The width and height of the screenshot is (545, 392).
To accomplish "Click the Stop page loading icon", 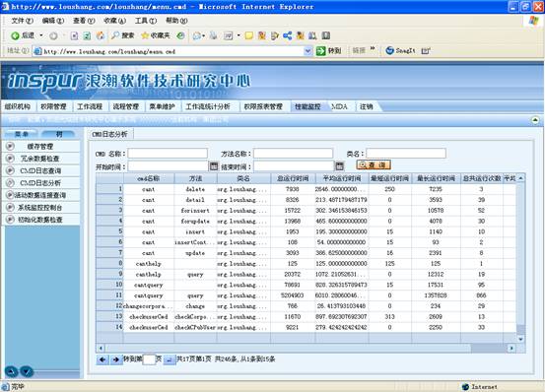I will click(74, 35).
